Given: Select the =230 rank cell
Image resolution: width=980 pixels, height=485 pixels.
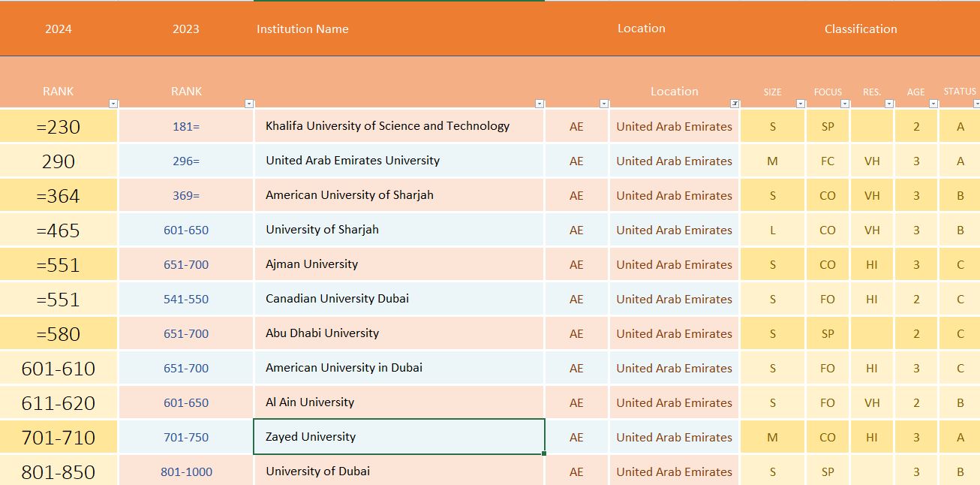Looking at the screenshot, I should click(59, 127).
